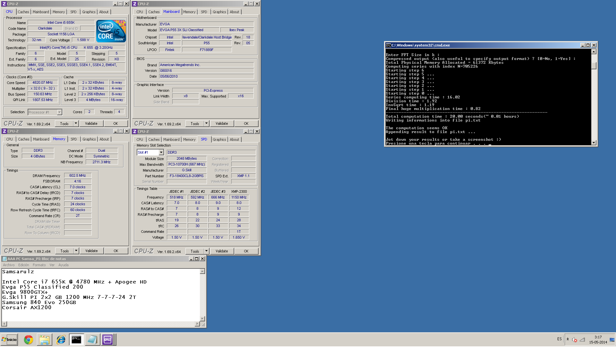Click the cmd.exe scrollbar down arrow

(x=594, y=142)
